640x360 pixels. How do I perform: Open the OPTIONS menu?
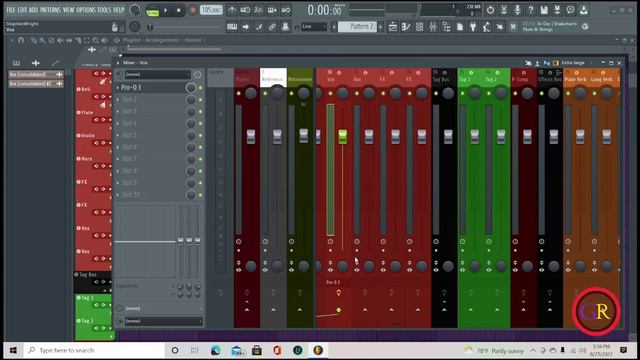pos(85,9)
